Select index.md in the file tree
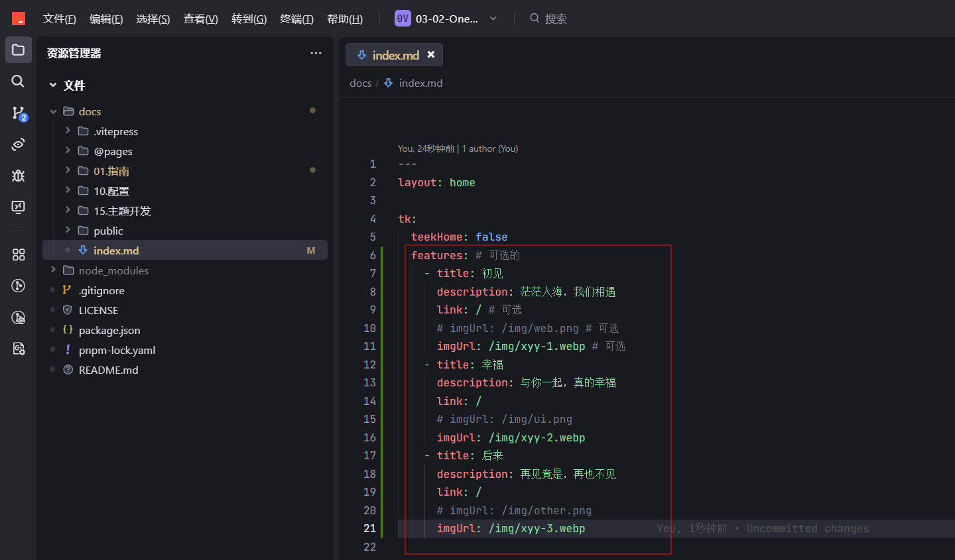The width and height of the screenshot is (955, 560). pos(185,250)
